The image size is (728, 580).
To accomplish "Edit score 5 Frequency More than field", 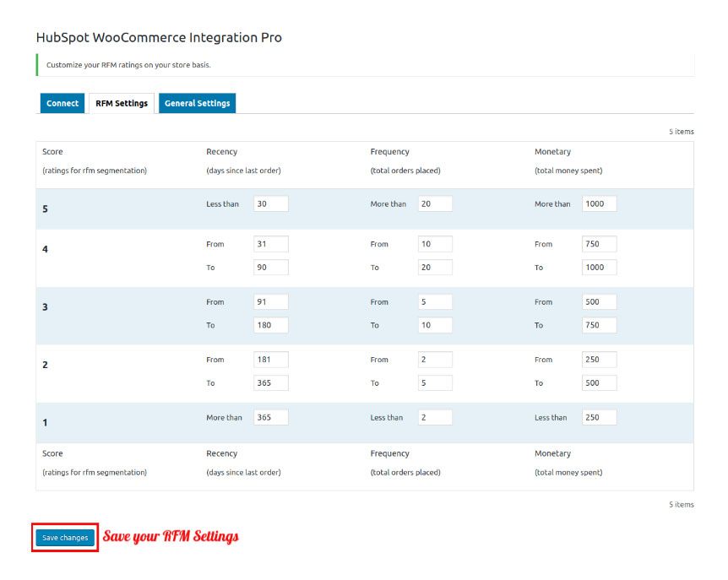I will 435,203.
